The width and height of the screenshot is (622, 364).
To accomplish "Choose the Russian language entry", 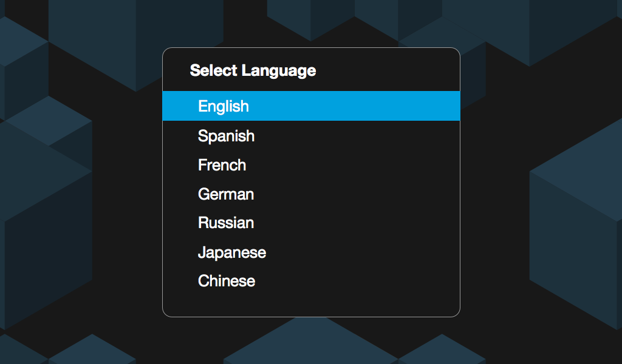I will tap(311, 223).
